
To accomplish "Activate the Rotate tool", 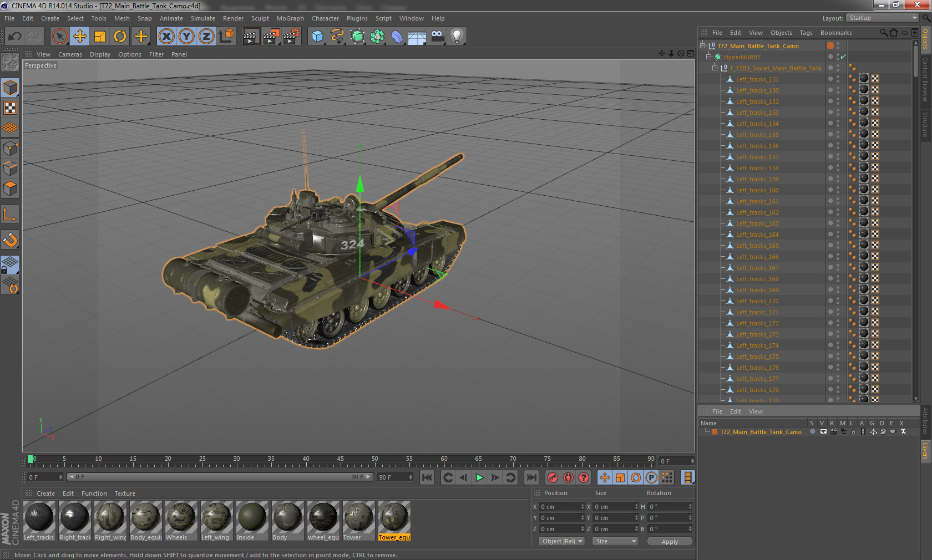I will coord(120,37).
